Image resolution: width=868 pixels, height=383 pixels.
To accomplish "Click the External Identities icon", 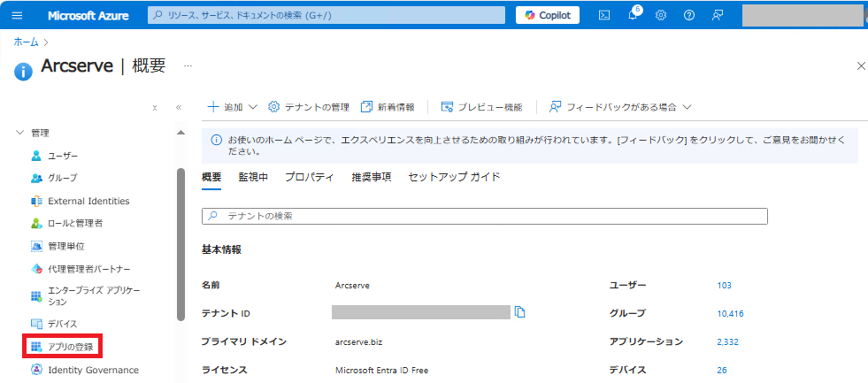I will [36, 201].
